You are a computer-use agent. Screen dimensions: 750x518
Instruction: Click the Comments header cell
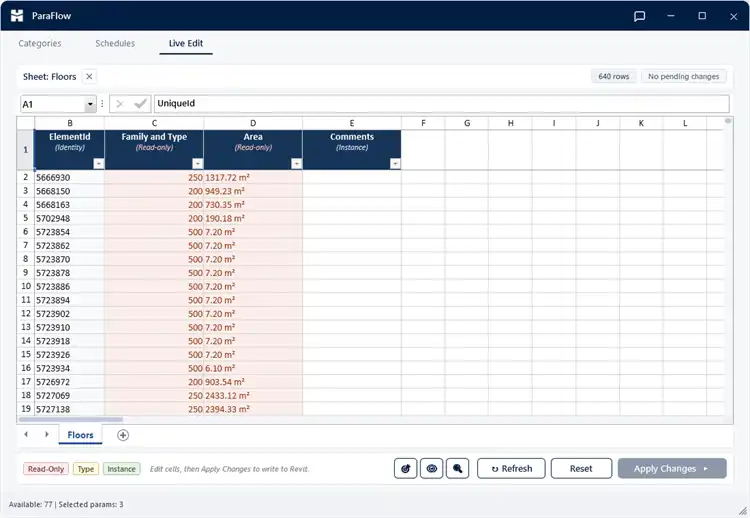pos(352,150)
